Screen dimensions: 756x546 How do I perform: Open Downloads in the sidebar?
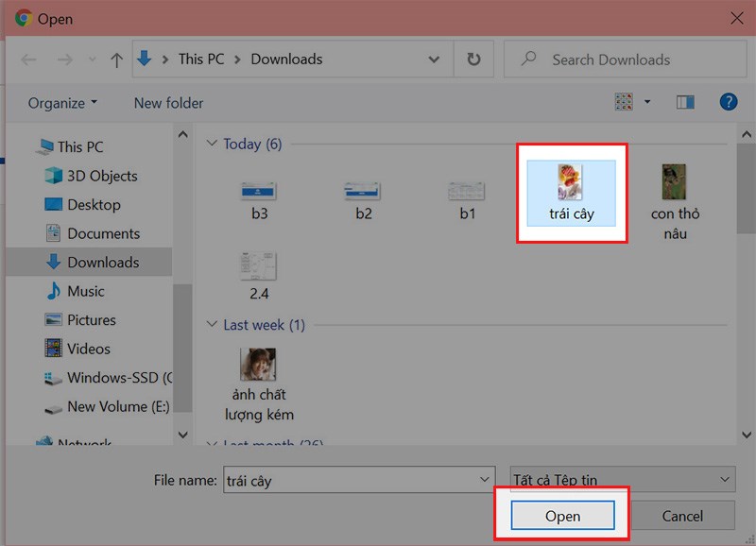point(93,263)
